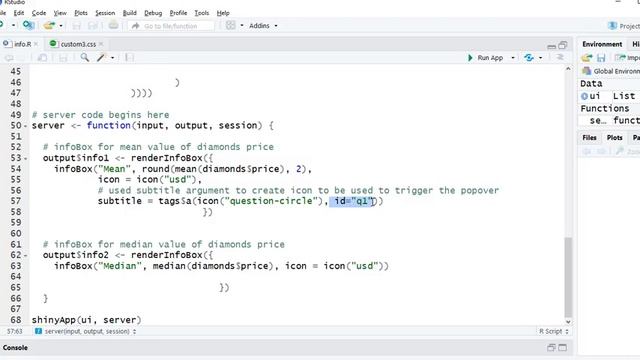
Task: Maximize the source editor pane
Action: 563,45
